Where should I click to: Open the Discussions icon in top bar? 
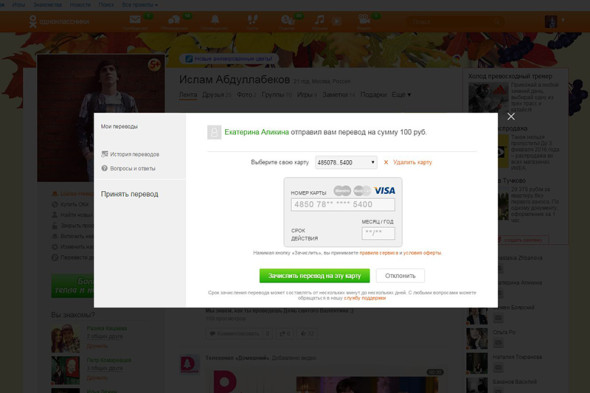pyautogui.click(x=174, y=20)
